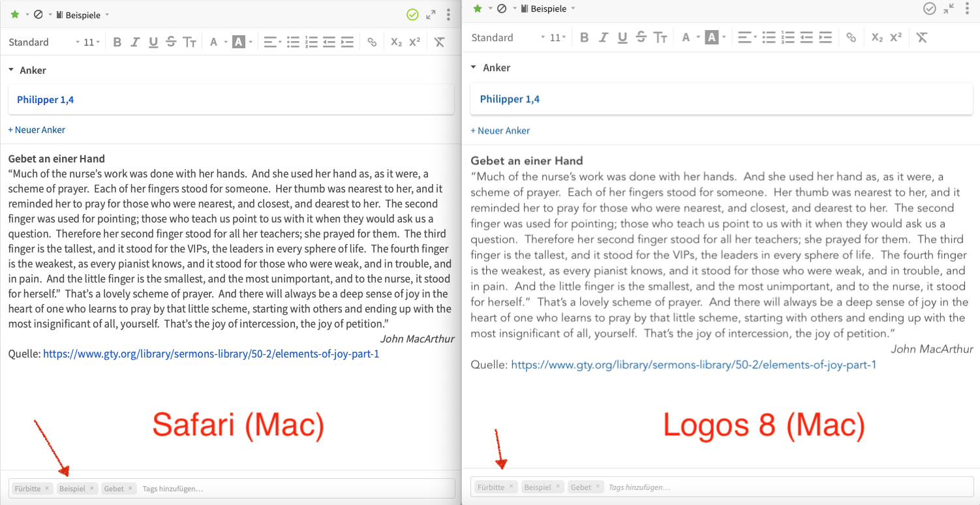The image size is (980, 505).
Task: Toggle italic in the Safari panel toolbar
Action: [135, 42]
